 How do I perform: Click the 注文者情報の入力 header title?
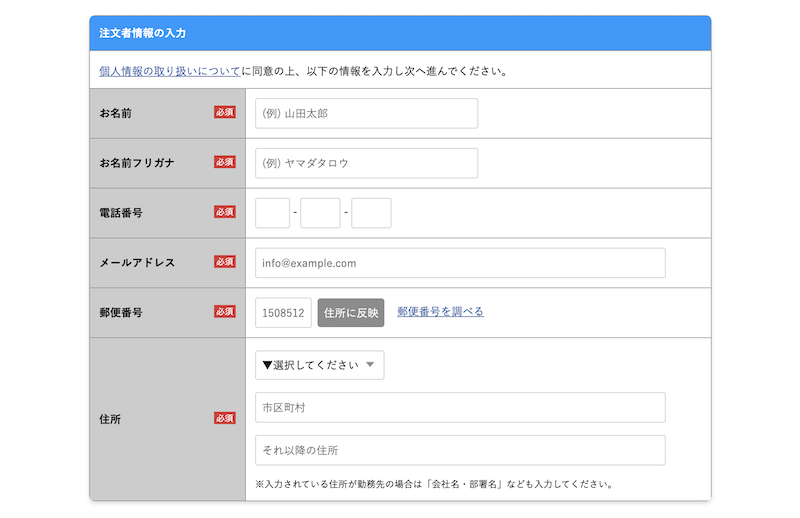pyautogui.click(x=142, y=33)
